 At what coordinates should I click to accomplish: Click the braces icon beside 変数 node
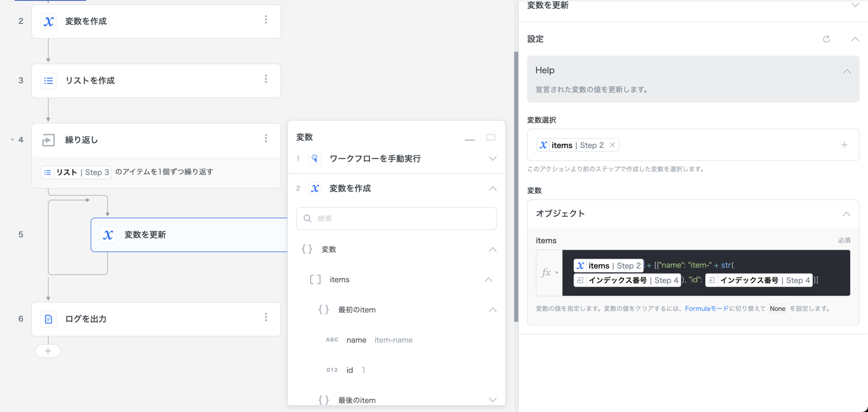pyautogui.click(x=307, y=249)
